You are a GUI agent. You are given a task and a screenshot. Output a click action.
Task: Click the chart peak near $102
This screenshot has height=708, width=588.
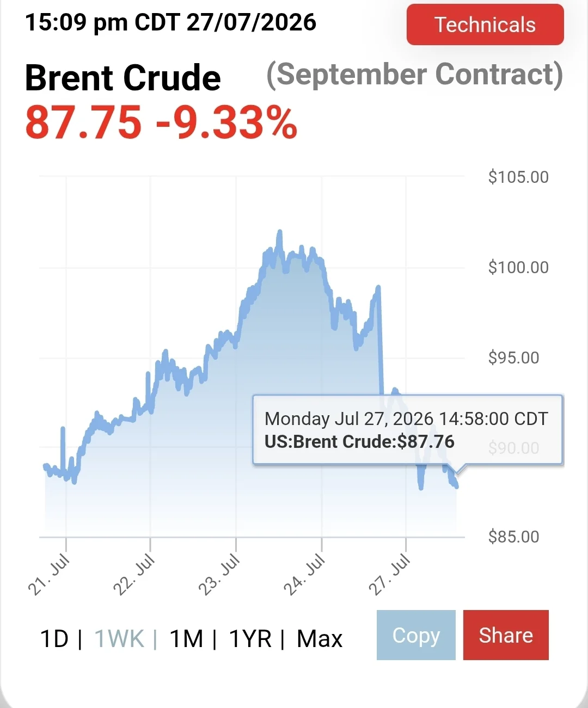tap(280, 232)
